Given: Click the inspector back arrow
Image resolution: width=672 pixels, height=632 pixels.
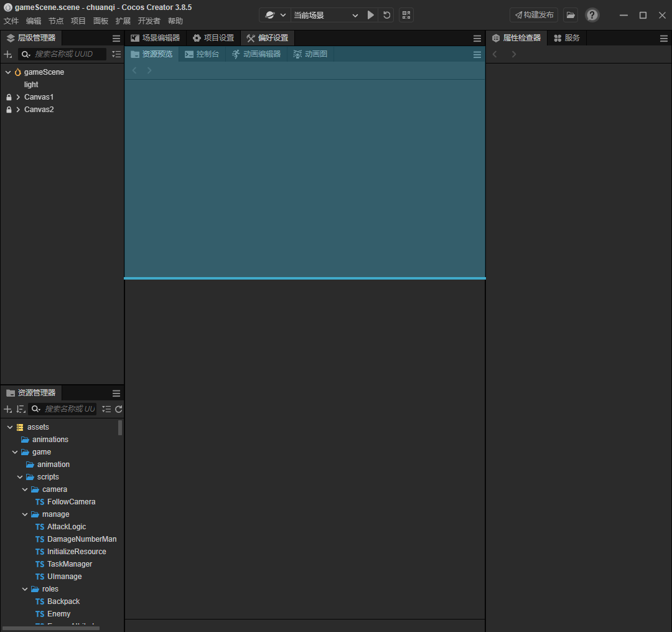Looking at the screenshot, I should pyautogui.click(x=495, y=54).
